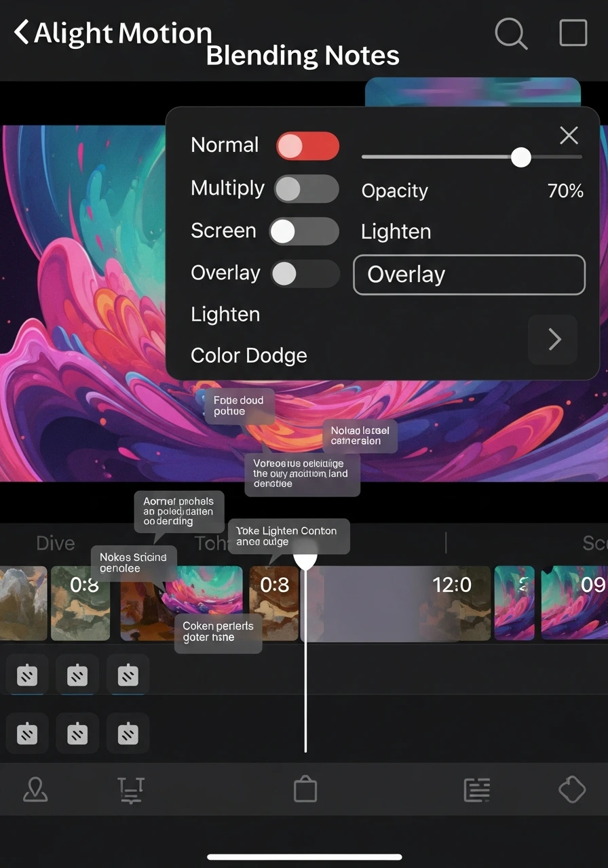Click the Opacity slider handle
Screen dimensions: 608x868
point(520,157)
